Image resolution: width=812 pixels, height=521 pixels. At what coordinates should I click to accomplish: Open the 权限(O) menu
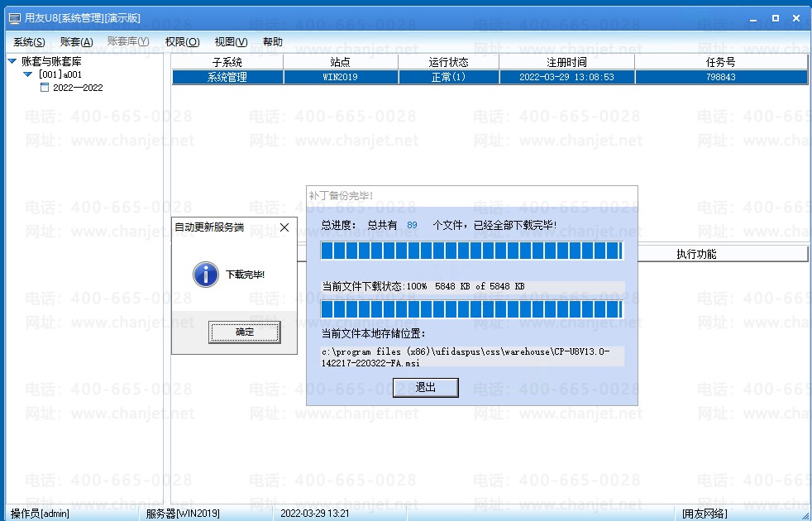click(x=182, y=42)
